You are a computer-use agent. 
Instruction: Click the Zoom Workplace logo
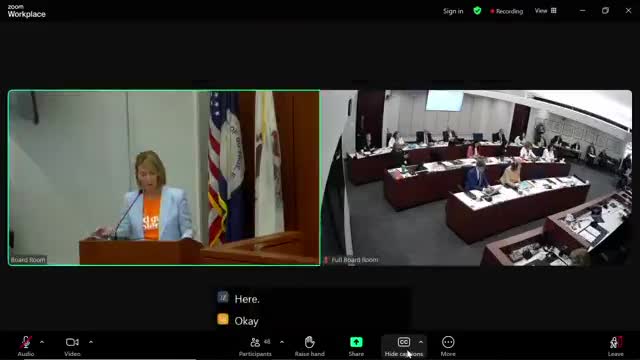point(27,11)
